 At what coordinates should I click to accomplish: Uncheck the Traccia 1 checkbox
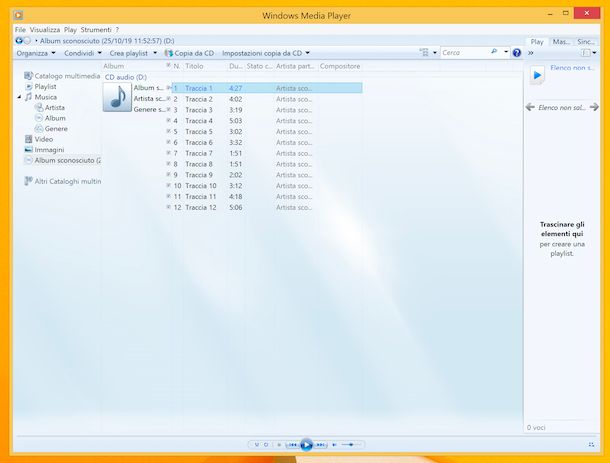click(x=168, y=88)
